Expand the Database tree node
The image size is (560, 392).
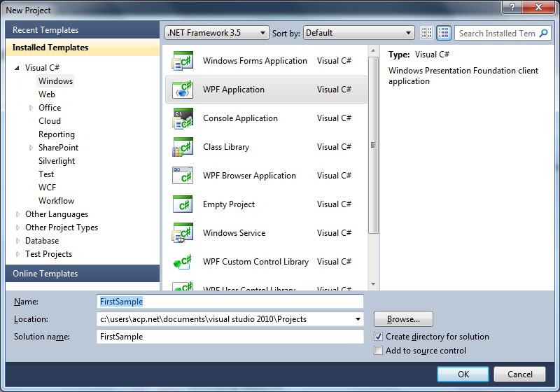(x=17, y=241)
